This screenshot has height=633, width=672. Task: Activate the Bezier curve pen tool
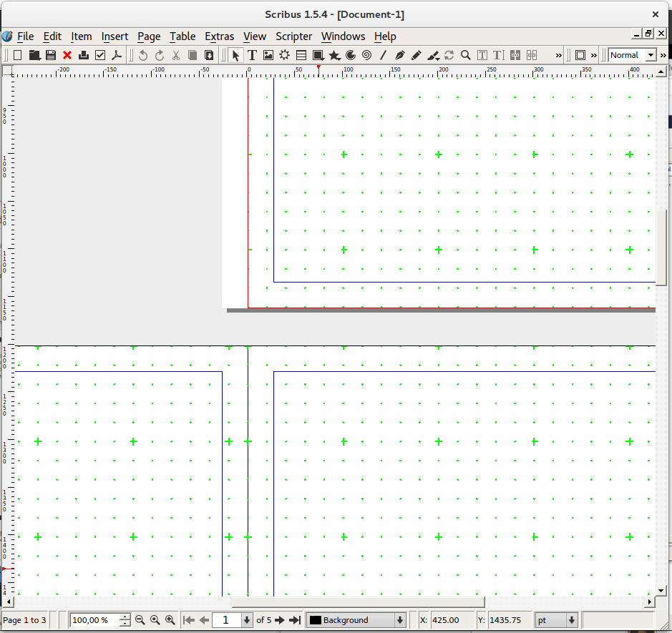399,55
